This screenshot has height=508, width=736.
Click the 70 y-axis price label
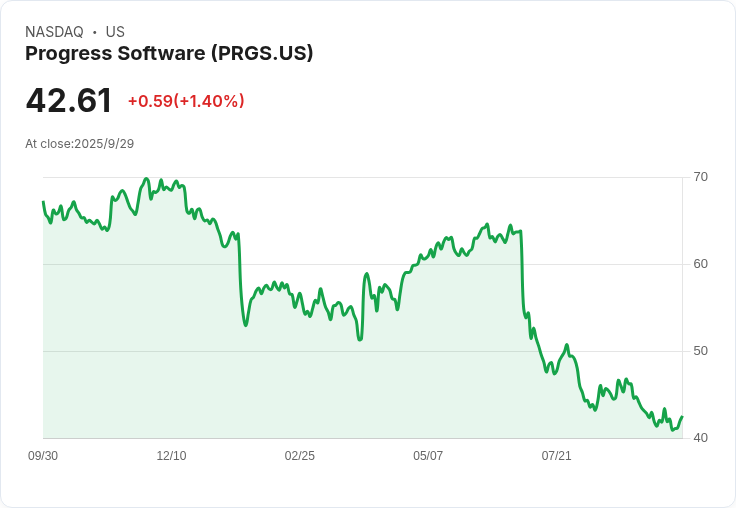[700, 177]
